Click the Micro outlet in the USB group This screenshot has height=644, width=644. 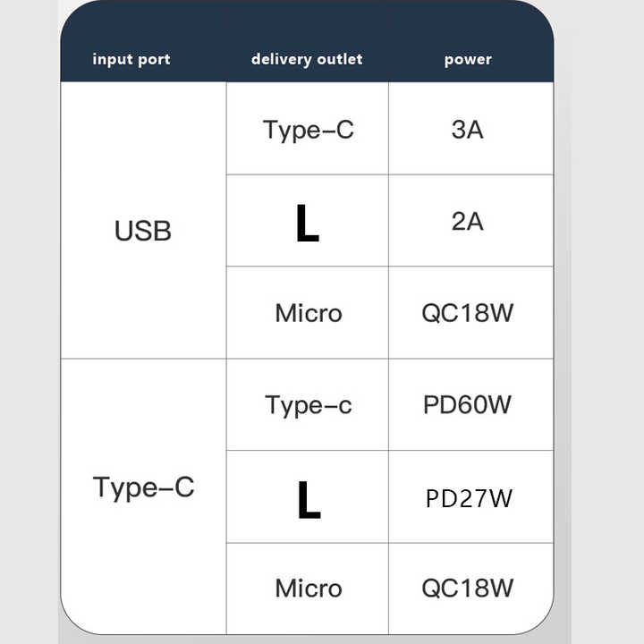pyautogui.click(x=307, y=312)
